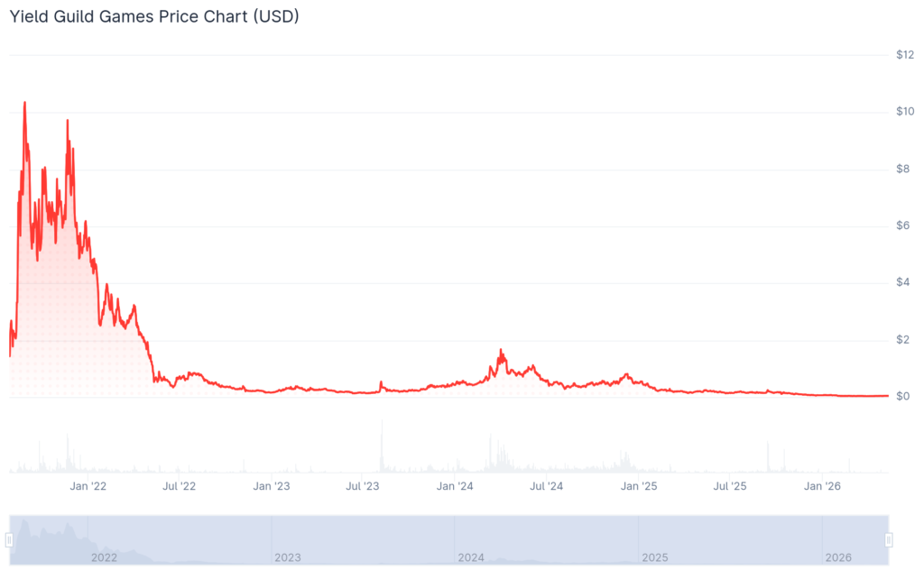Viewport: 924px width, 579px height.
Task: Click the left range navigator handle
Action: tap(9, 539)
